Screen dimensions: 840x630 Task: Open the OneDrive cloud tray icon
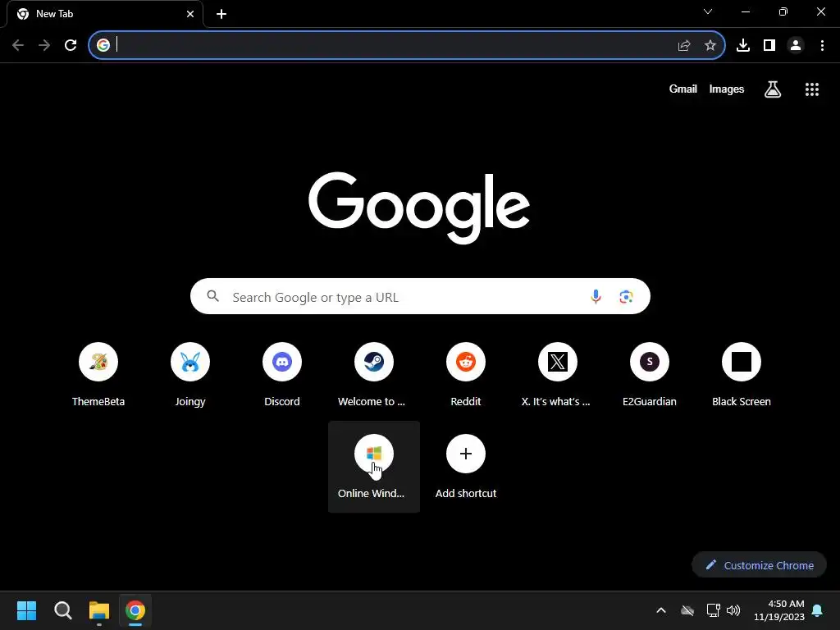pyautogui.click(x=687, y=610)
